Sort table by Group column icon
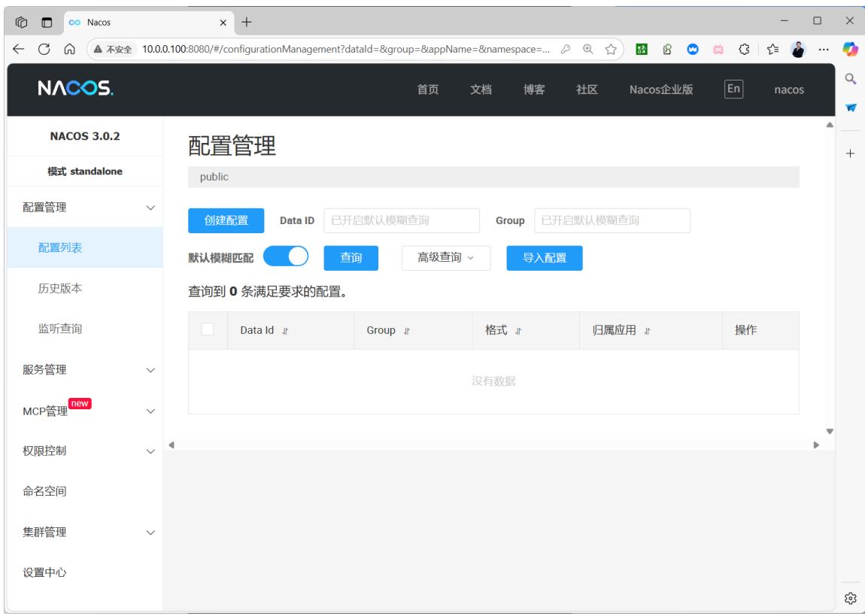865x616 pixels. (x=407, y=331)
